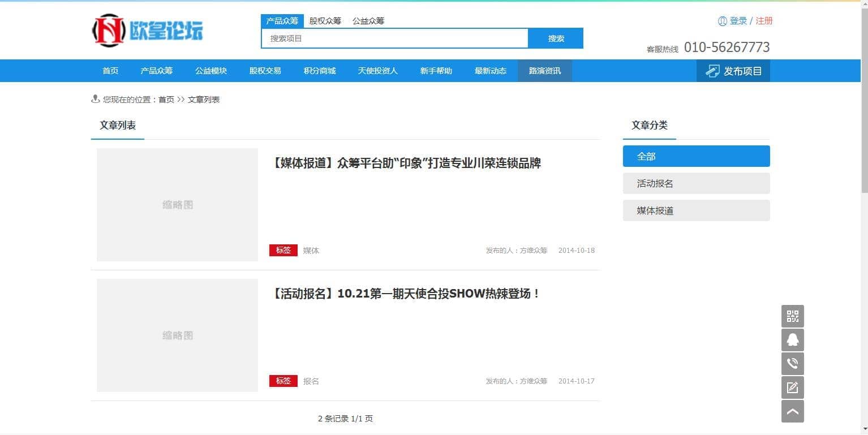Go to 天使投资人 navigation item
868x435 pixels.
click(x=377, y=71)
